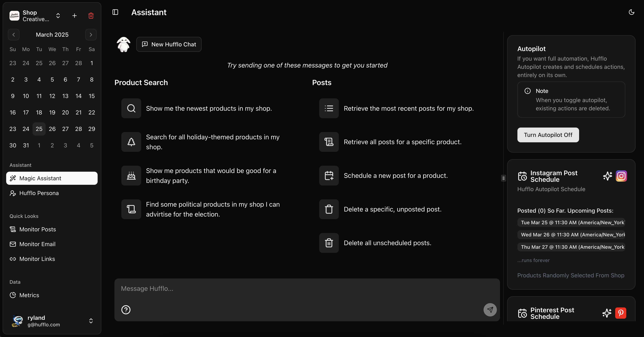Open the ryland account menu chevrons
Viewport: 644px width, 337px height.
point(91,321)
